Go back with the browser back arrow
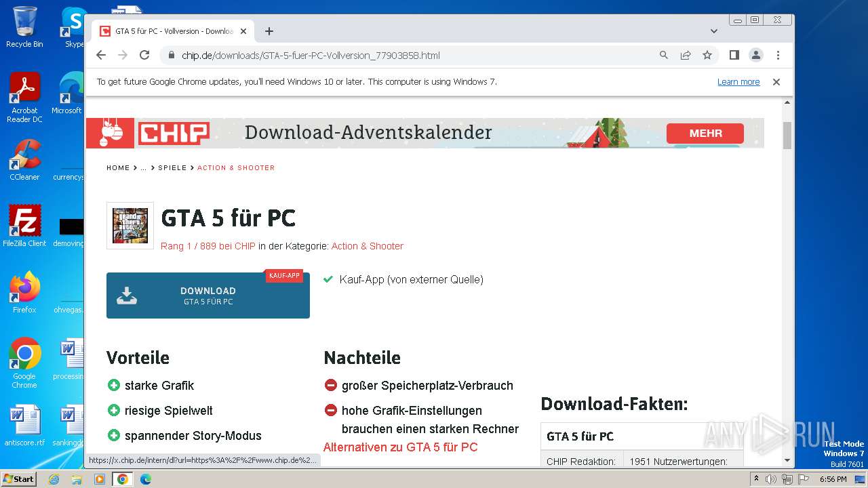This screenshot has width=868, height=488. [101, 56]
